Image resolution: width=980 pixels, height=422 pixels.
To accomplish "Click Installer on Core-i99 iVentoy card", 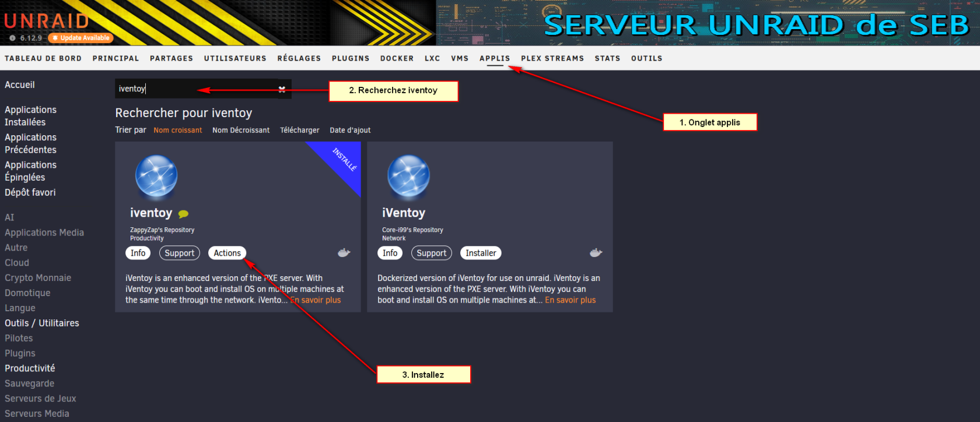I will click(x=481, y=253).
